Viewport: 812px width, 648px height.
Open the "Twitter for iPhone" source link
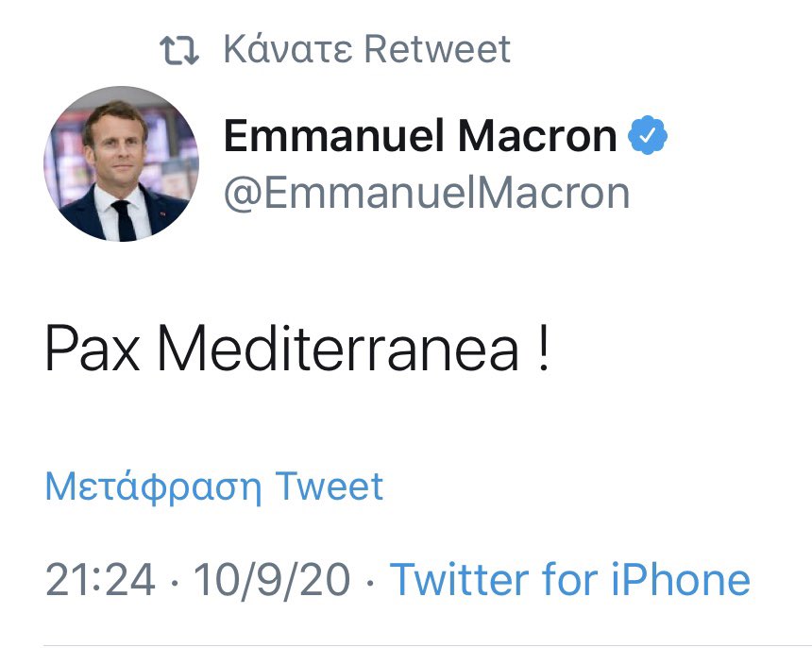pyautogui.click(x=569, y=578)
